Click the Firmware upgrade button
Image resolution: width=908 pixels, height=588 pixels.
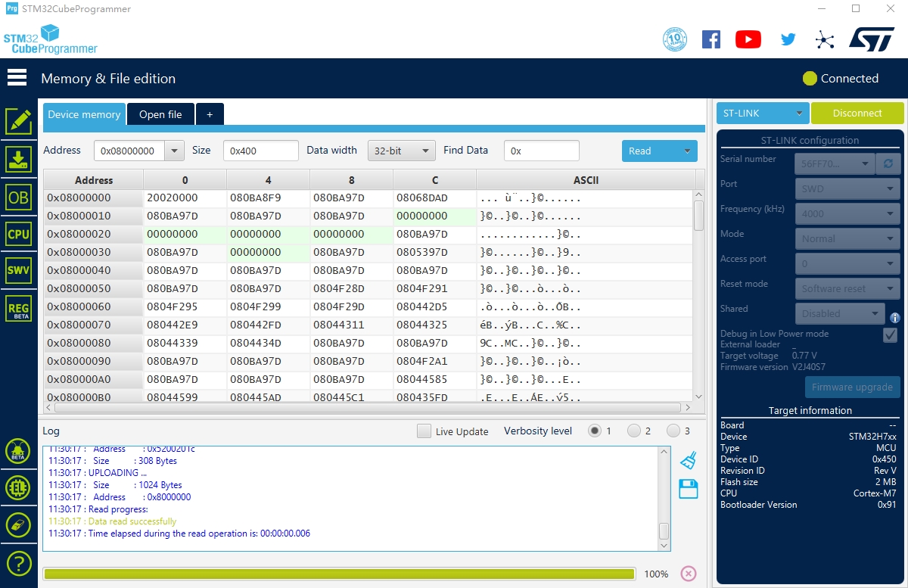(852, 387)
